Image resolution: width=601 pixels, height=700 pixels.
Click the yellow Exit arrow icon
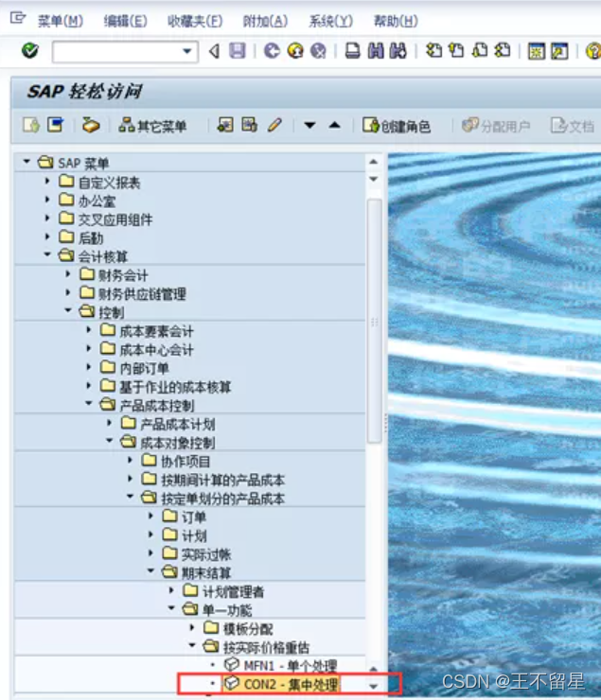click(x=295, y=51)
